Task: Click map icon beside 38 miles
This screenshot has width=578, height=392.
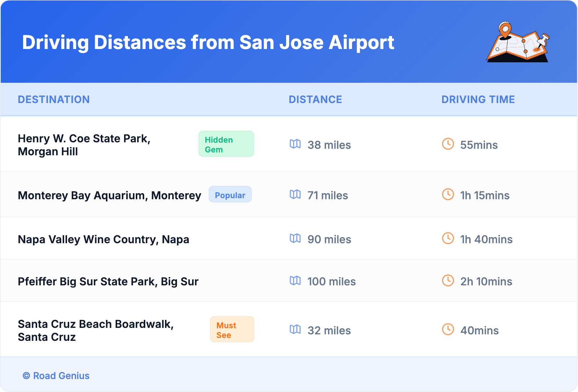Action: point(295,144)
